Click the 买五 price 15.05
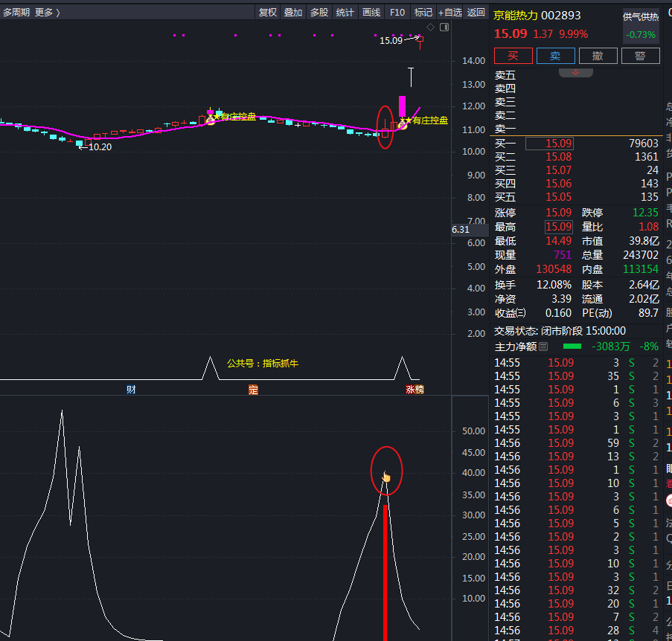This screenshot has width=672, height=641. pos(558,197)
